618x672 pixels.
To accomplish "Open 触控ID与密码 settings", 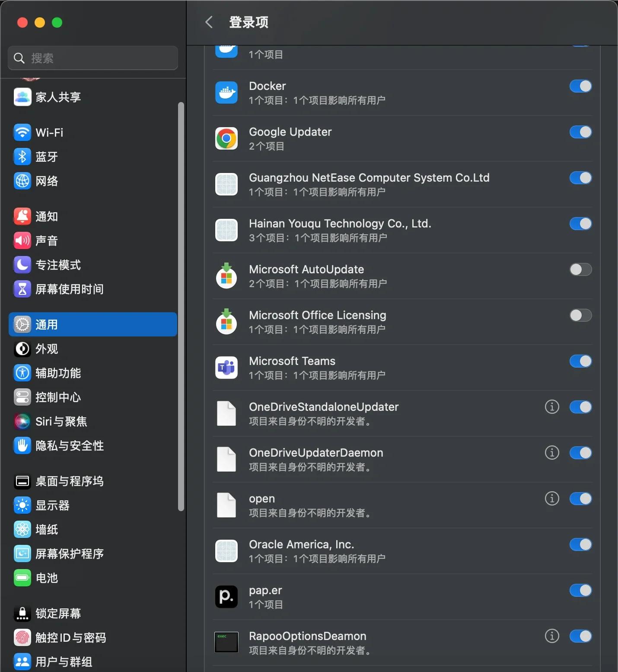I will coord(93,637).
